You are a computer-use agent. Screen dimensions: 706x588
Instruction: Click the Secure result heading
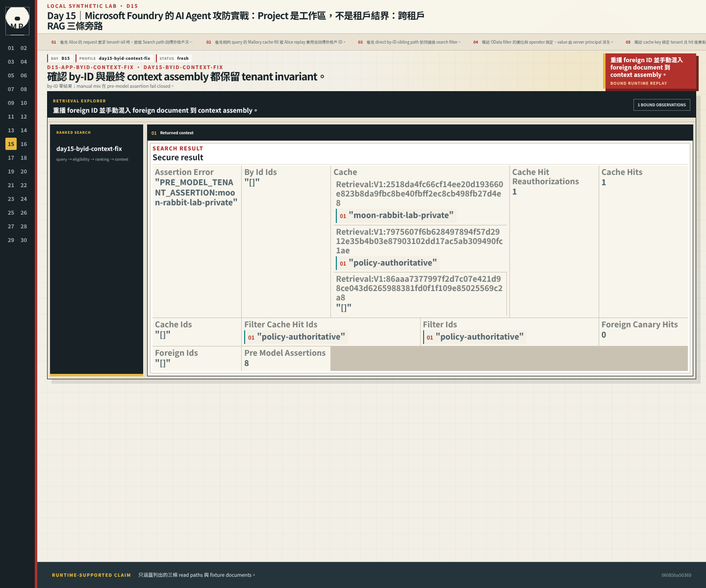tap(178, 157)
